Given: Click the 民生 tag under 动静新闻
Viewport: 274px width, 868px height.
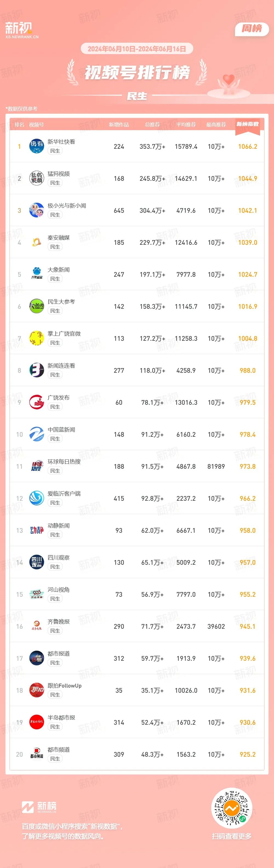Looking at the screenshot, I should tap(55, 535).
